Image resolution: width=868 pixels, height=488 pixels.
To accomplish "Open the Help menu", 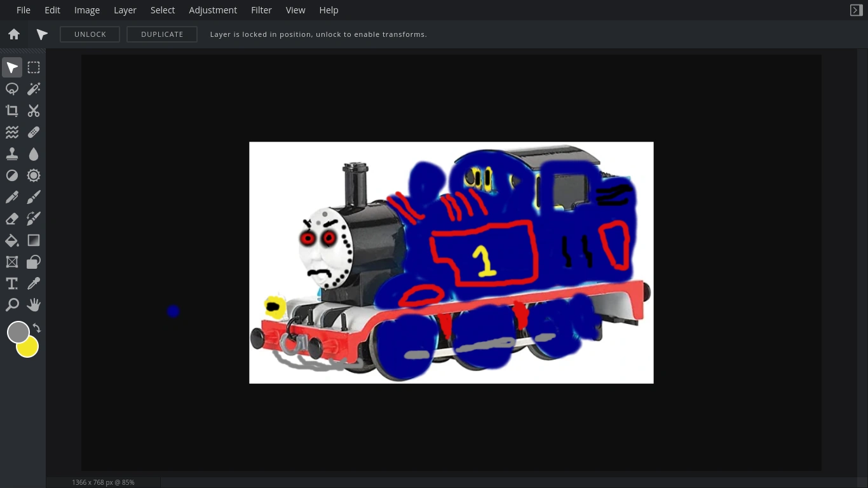I will (329, 10).
